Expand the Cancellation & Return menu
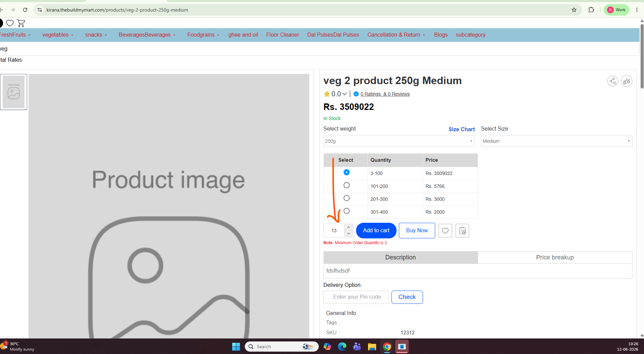 [396, 35]
